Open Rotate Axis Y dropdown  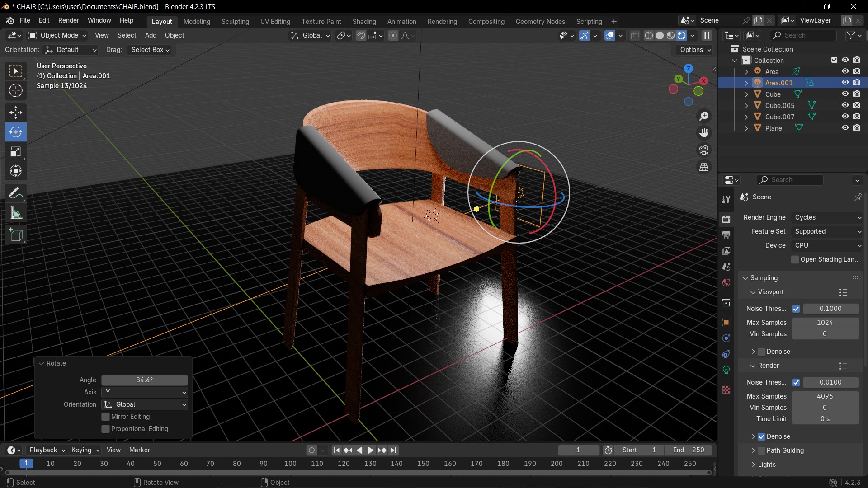(145, 392)
